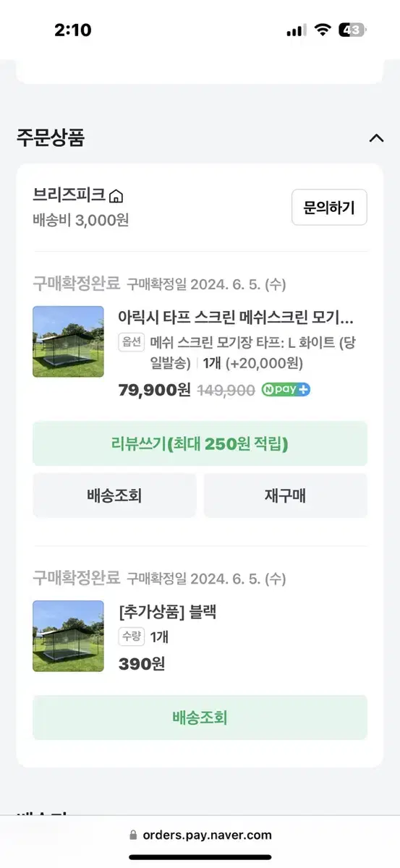Tap 배송조회 beside the 재구매 button
400x868 pixels.
114,495
